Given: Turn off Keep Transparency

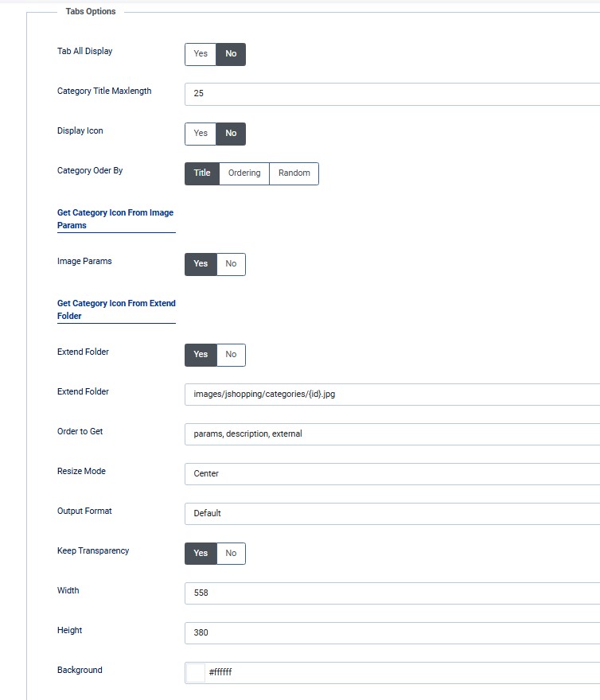Looking at the screenshot, I should point(231,554).
